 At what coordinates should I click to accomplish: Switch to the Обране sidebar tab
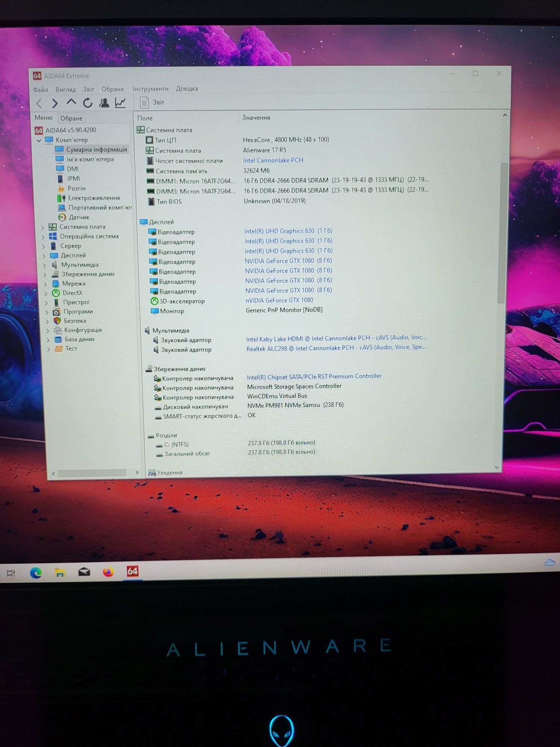71,118
